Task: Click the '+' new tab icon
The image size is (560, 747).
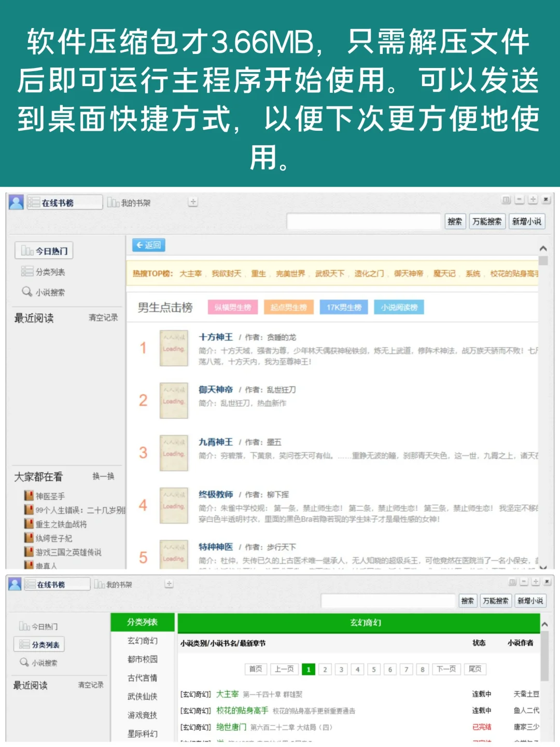Action: click(192, 201)
